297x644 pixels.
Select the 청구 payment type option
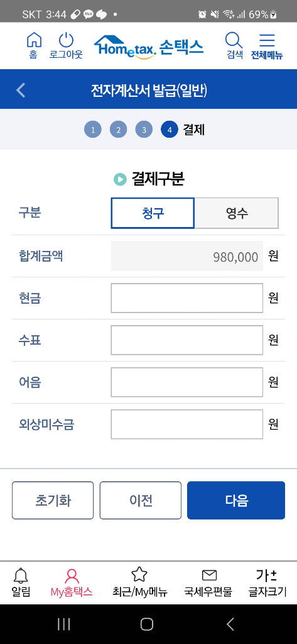[x=153, y=213]
